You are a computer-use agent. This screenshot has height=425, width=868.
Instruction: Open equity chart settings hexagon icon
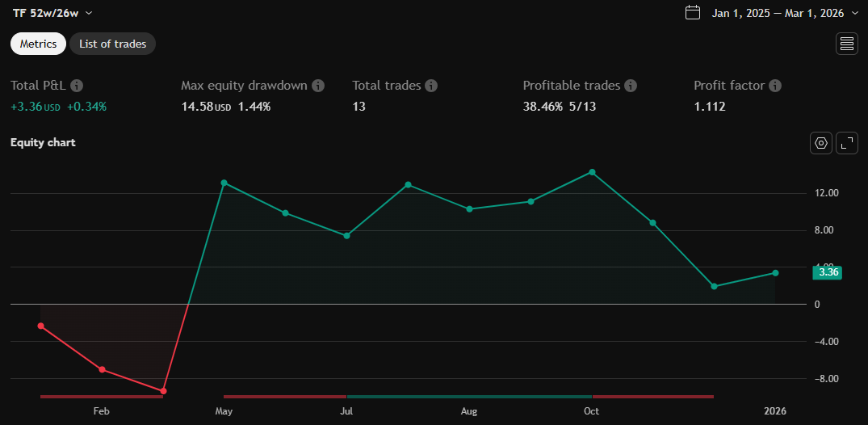coord(821,143)
